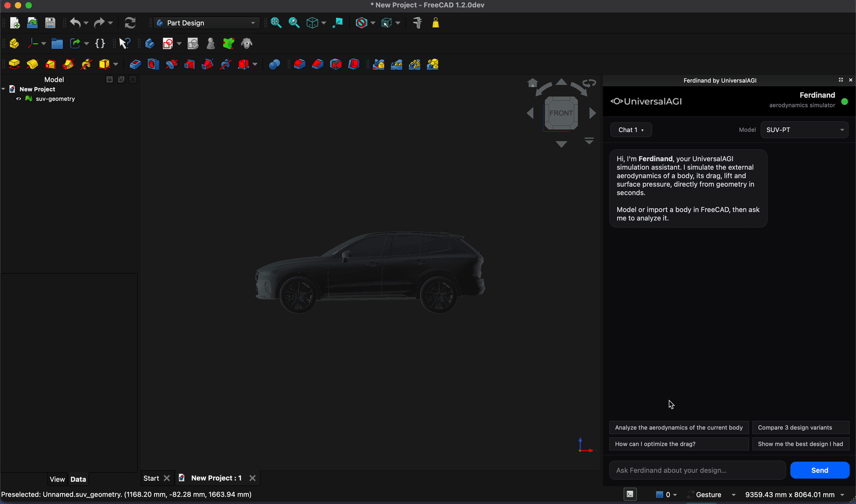The width and height of the screenshot is (856, 504).
Task: Select the Additive Helix tool
Action: click(x=87, y=64)
